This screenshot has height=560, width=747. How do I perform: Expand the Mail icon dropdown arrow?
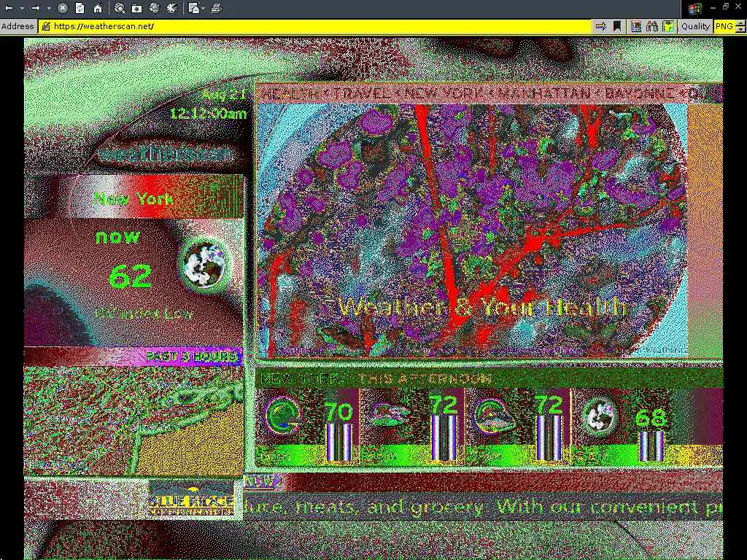[x=204, y=8]
